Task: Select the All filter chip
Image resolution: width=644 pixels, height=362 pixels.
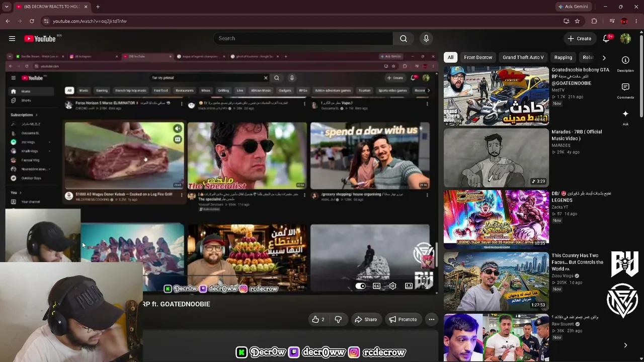Action: click(450, 57)
